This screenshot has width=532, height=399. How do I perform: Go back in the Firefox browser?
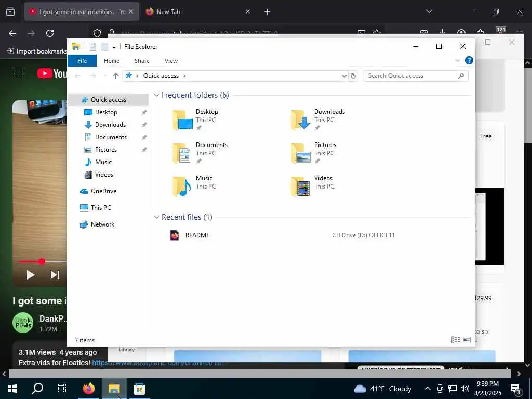coord(12,33)
